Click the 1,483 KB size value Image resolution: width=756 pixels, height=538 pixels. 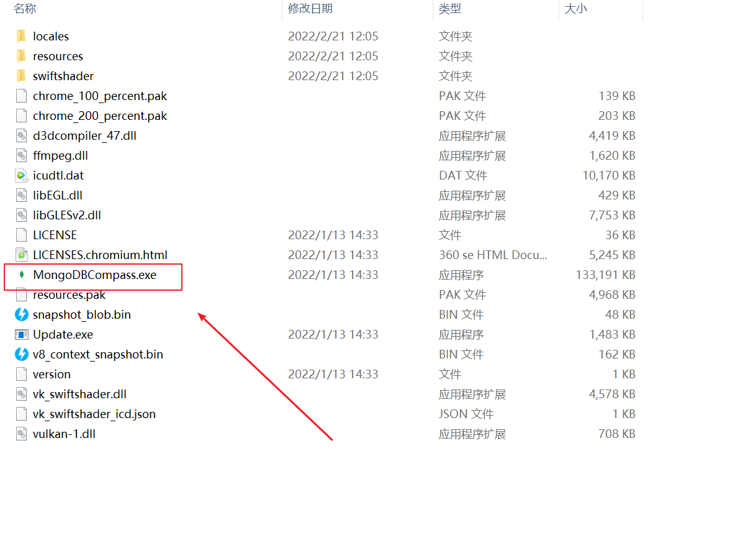(x=612, y=334)
